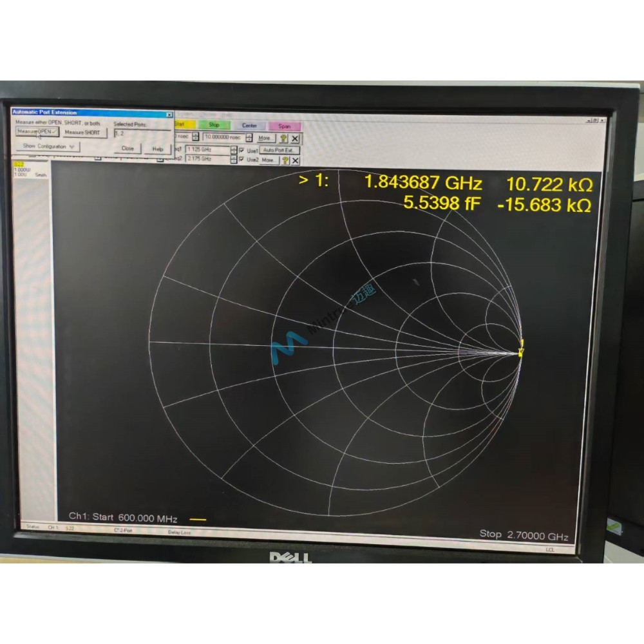This screenshot has height=644, width=644.
Task: Open More options in the Use2 row
Action: click(268, 160)
